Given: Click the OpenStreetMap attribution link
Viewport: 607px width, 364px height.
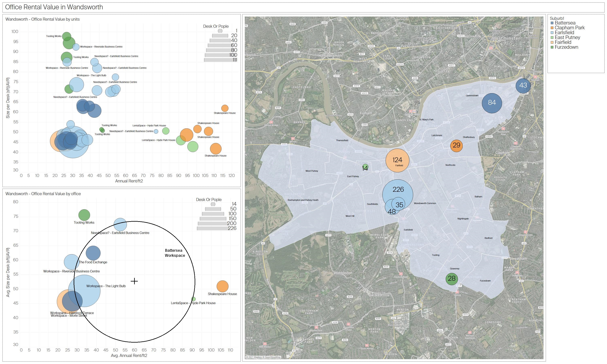Looking at the screenshot, I should tap(272, 357).
